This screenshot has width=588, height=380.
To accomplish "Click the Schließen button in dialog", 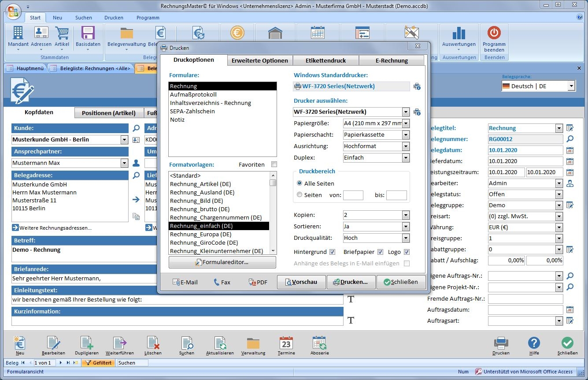I will click(x=401, y=282).
